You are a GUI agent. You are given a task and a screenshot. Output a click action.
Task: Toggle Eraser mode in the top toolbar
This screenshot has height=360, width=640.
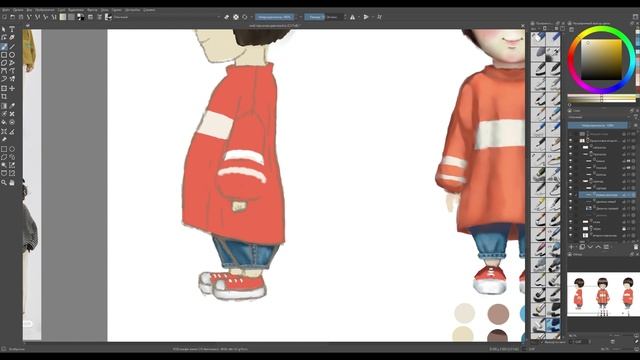tap(227, 17)
